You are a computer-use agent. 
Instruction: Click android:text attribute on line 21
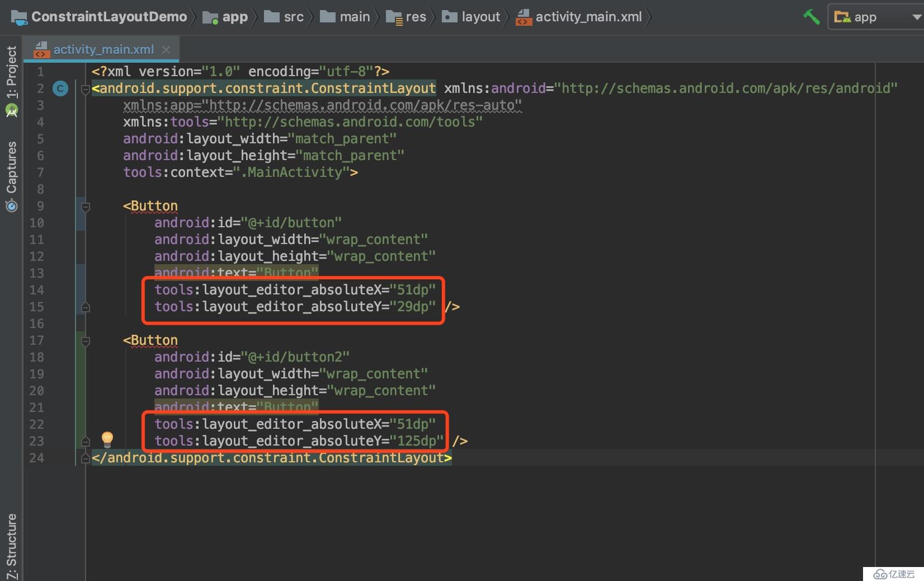[236, 406]
